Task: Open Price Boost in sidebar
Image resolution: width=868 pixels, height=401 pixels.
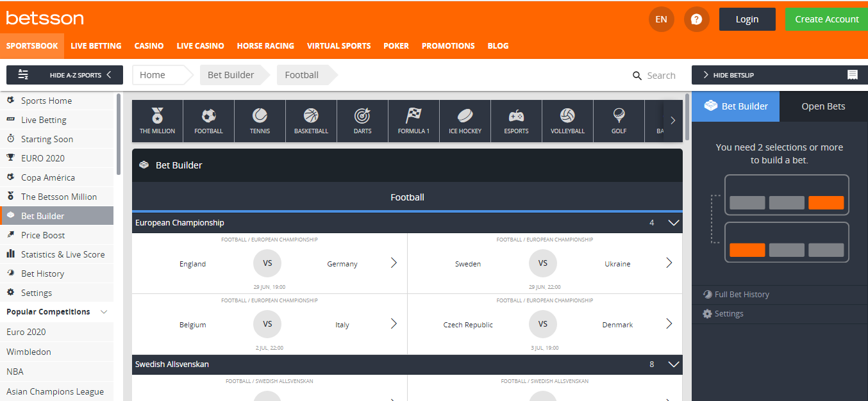Action: tap(56, 235)
